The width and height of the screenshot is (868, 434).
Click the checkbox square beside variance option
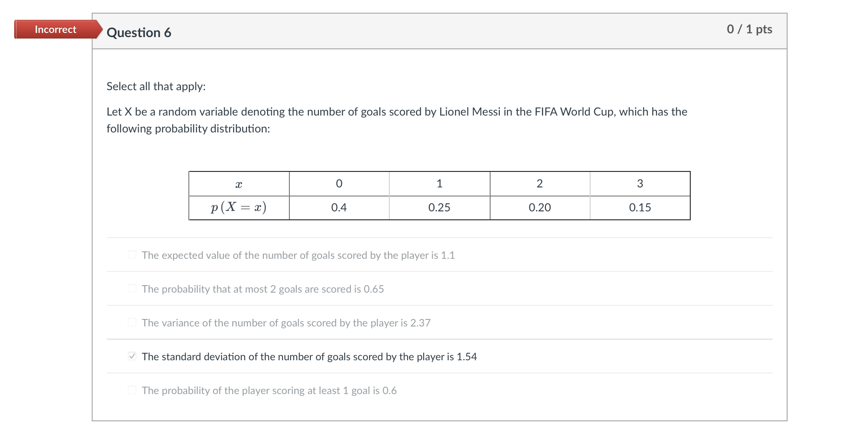pyautogui.click(x=132, y=322)
